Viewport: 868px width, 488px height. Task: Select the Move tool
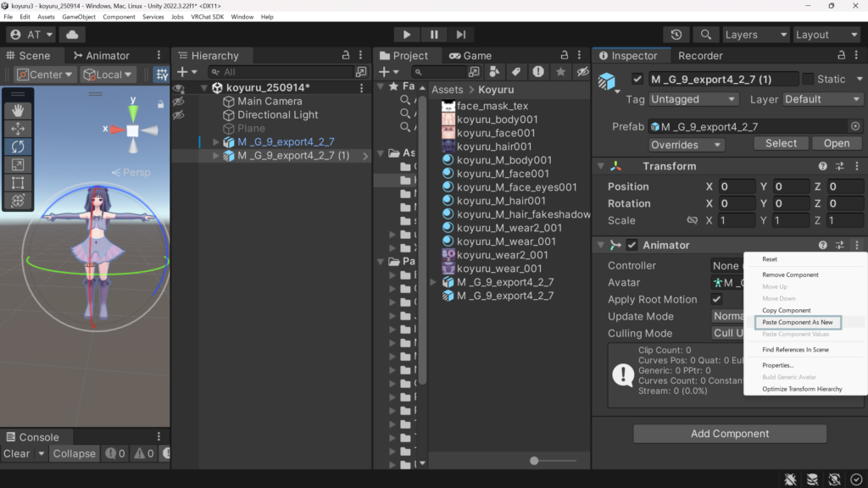(x=18, y=129)
